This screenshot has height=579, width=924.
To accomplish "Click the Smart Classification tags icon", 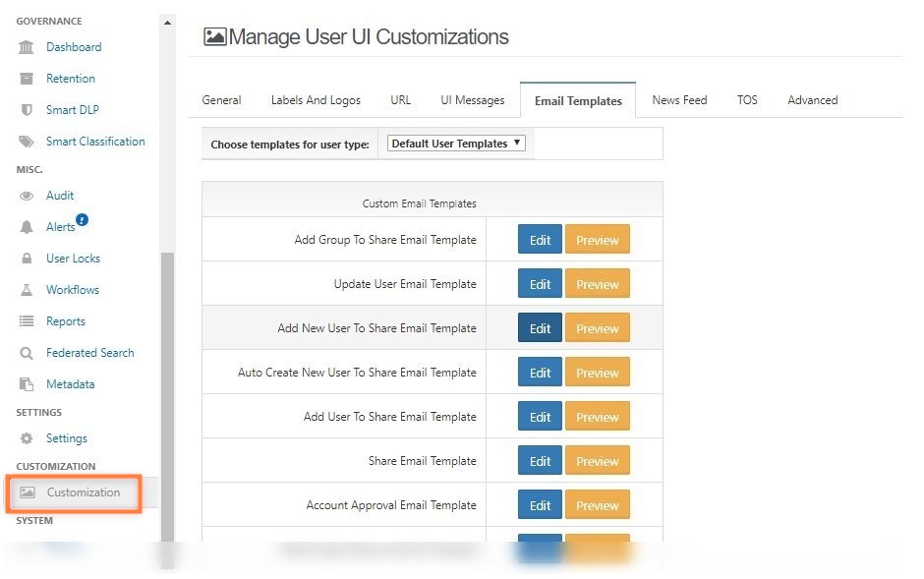I will [x=25, y=141].
